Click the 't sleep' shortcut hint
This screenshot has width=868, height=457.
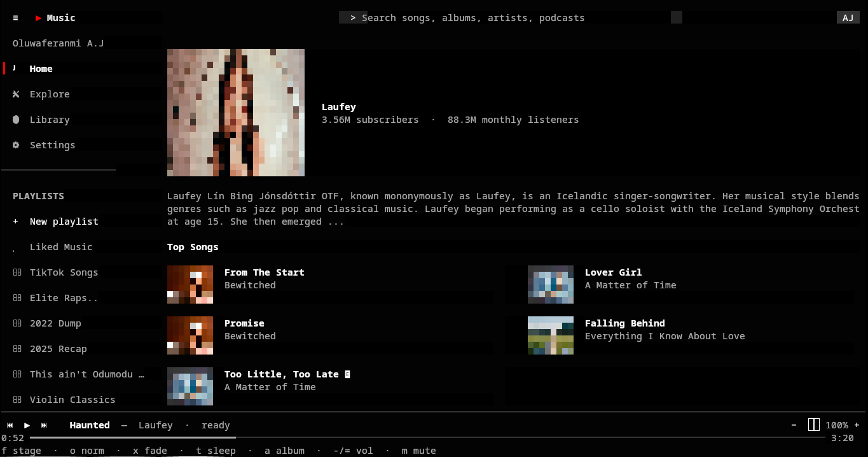tap(216, 451)
